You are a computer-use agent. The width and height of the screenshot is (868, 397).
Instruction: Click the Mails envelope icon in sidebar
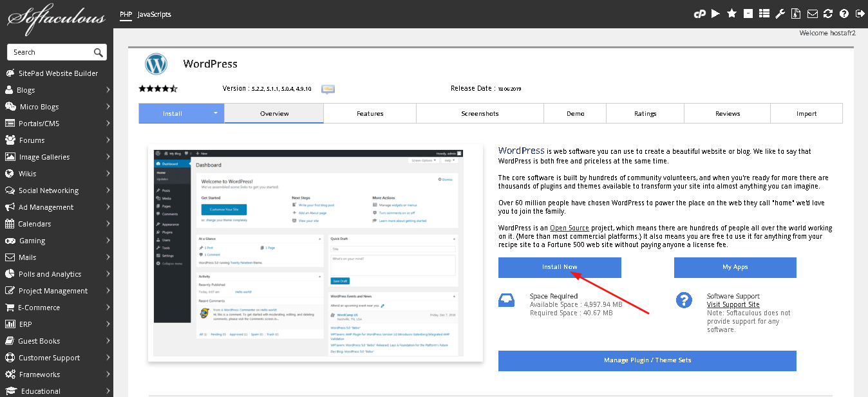[10, 257]
